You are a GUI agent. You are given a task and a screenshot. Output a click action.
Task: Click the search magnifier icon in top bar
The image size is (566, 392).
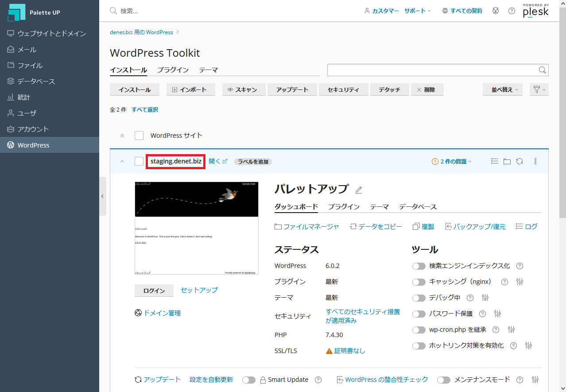(x=113, y=11)
